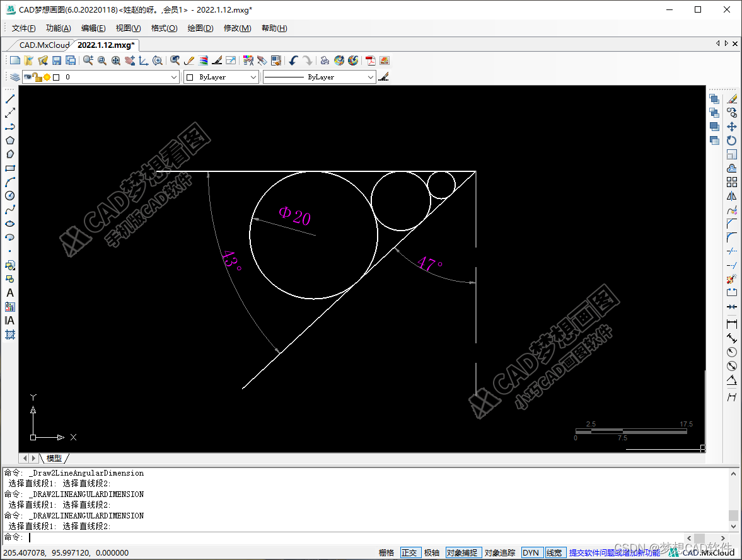Toggle 极轴 polar tracking in status bar
This screenshot has width=742, height=560.
pos(432,552)
